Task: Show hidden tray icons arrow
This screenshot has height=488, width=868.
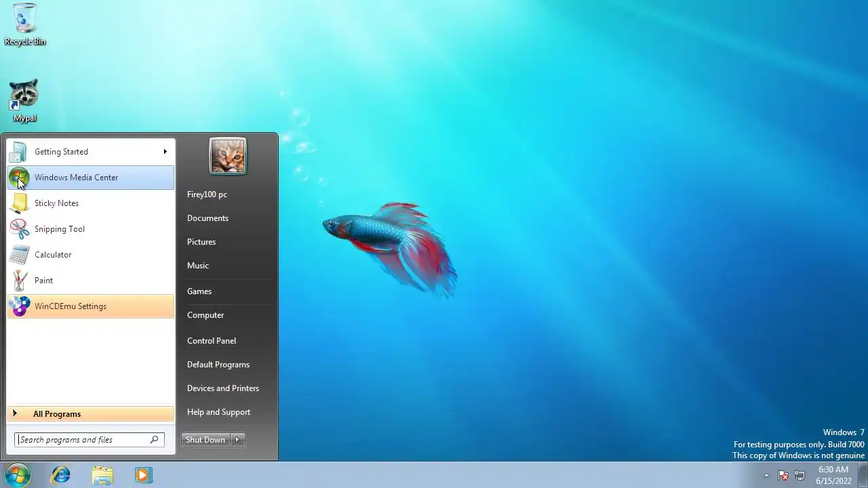Action: click(766, 475)
